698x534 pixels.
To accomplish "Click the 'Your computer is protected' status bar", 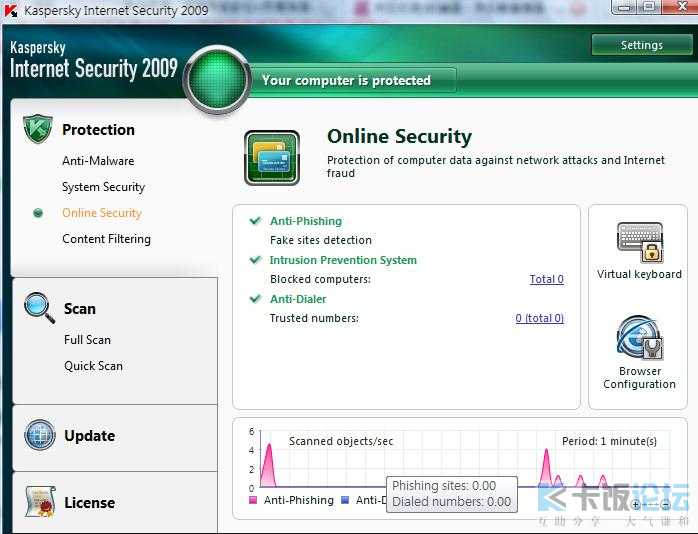I will click(x=352, y=80).
